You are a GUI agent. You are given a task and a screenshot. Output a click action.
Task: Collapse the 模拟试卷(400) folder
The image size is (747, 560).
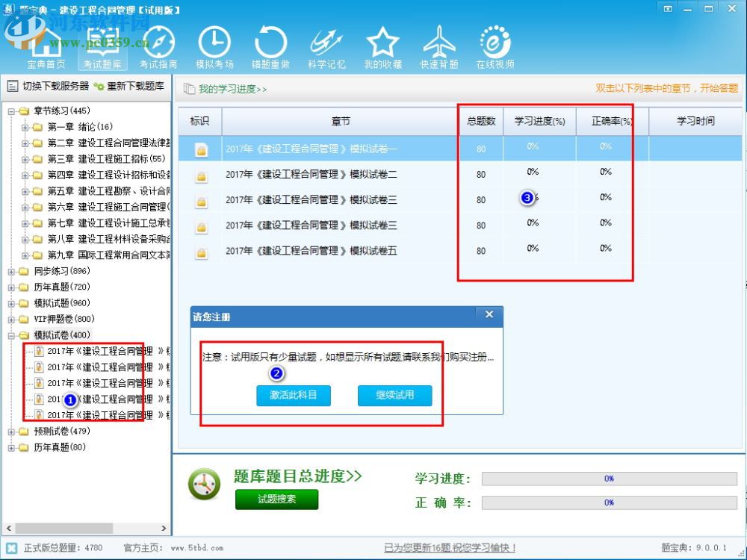point(12,335)
